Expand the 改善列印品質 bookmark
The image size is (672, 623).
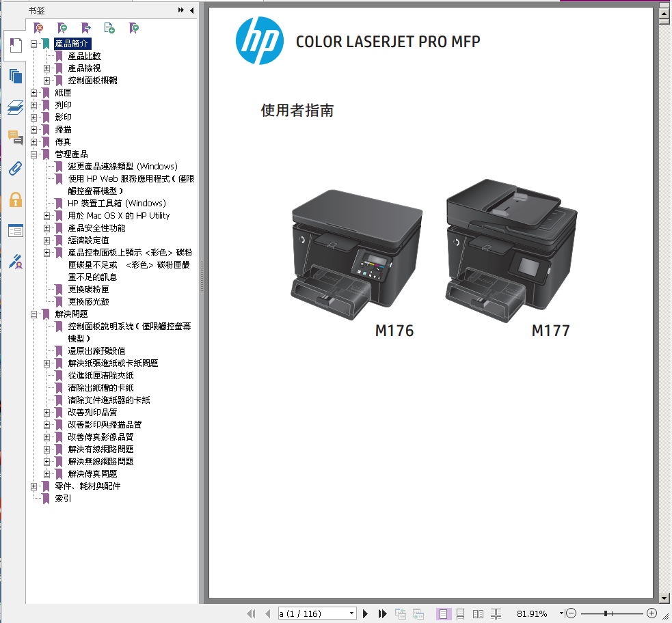click(46, 413)
